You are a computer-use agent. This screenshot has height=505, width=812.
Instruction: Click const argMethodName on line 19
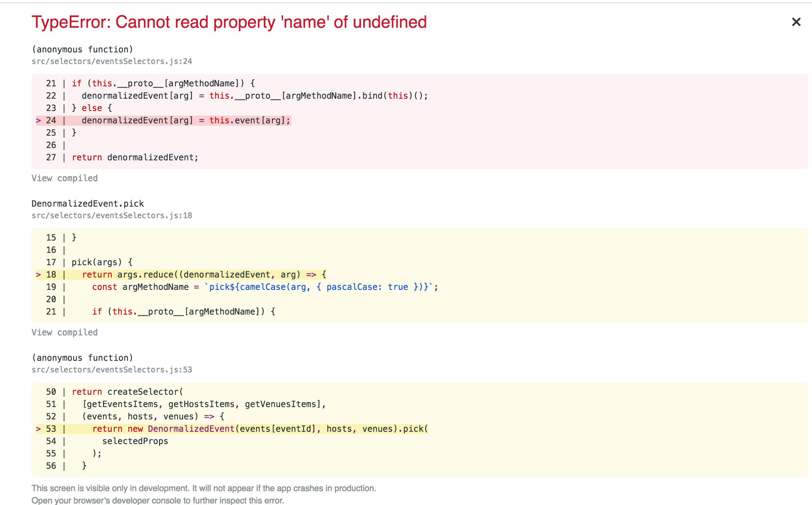tap(140, 287)
